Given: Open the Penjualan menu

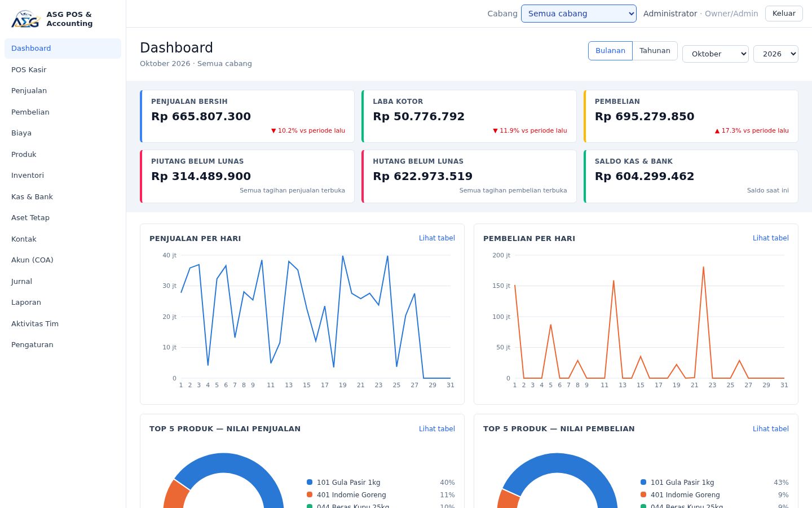Looking at the screenshot, I should tap(63, 91).
